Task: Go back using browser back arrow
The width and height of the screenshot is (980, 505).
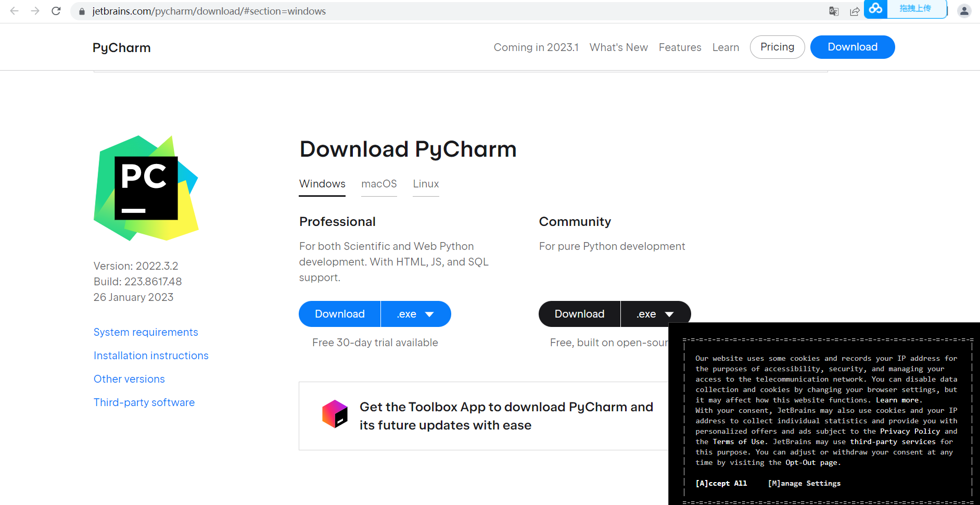Action: pyautogui.click(x=14, y=11)
